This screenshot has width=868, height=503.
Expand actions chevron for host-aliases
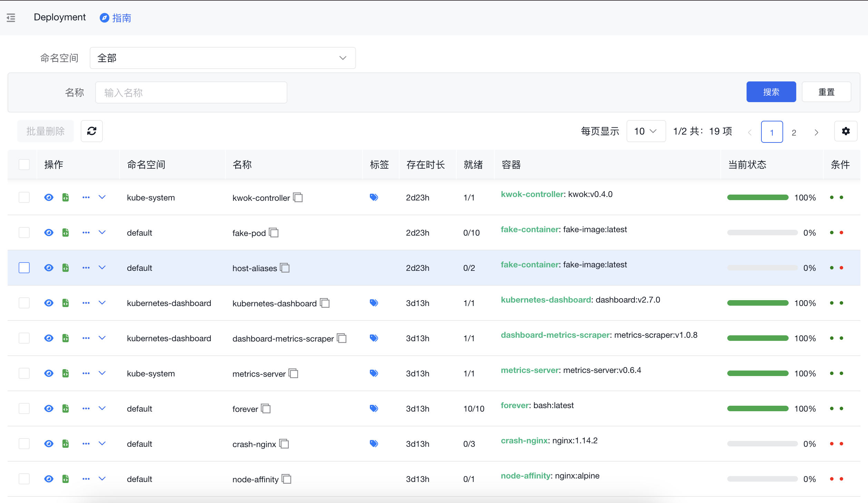point(102,268)
